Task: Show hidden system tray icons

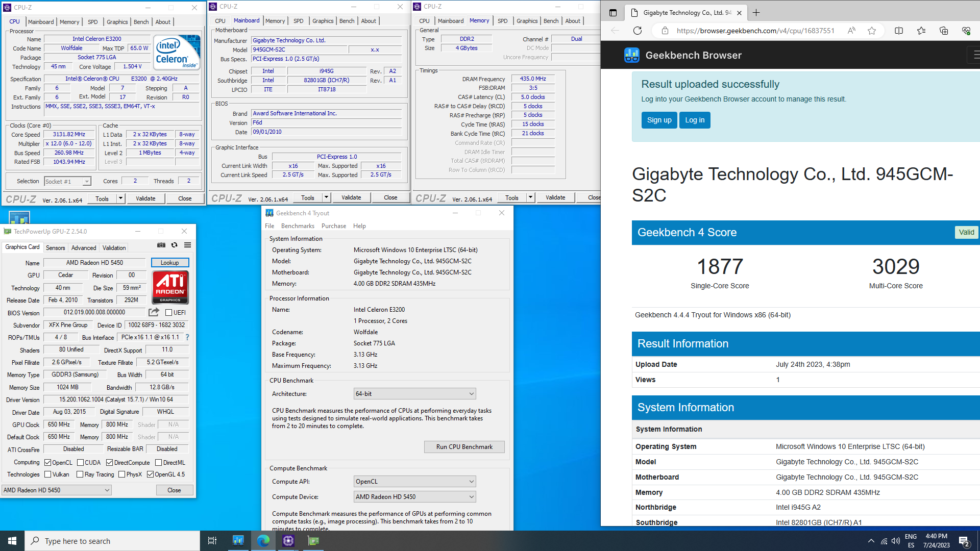Action: (x=871, y=541)
